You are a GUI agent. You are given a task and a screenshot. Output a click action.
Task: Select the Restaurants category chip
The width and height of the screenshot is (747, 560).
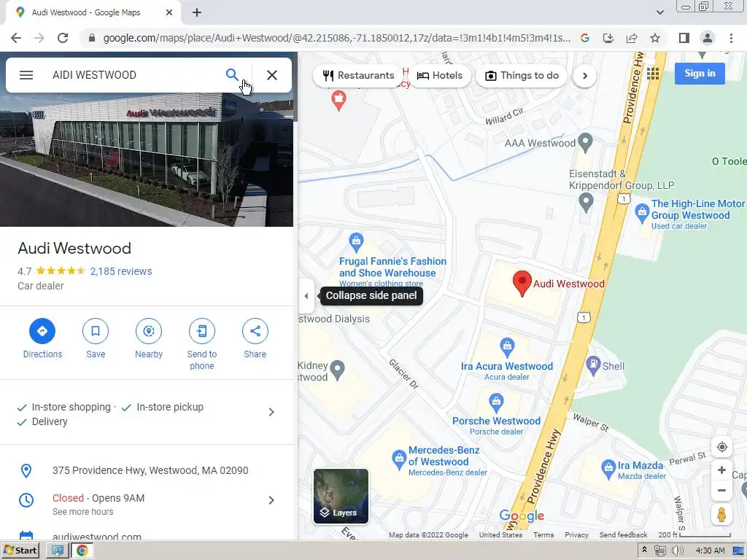[x=358, y=75]
